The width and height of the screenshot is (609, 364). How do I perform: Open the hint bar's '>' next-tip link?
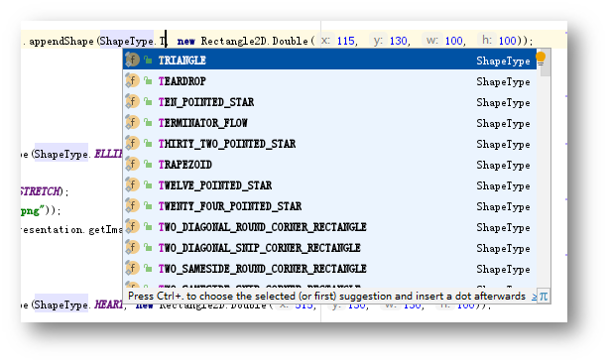(535, 297)
